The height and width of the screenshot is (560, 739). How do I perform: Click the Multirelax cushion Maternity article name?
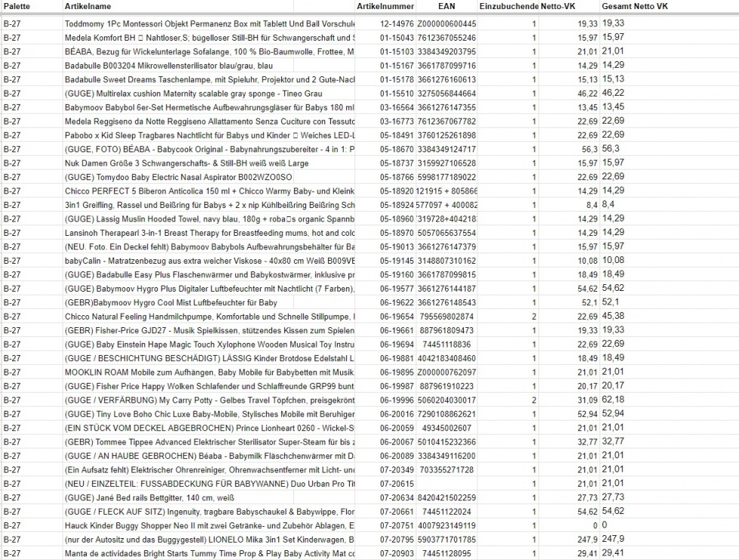click(x=194, y=93)
